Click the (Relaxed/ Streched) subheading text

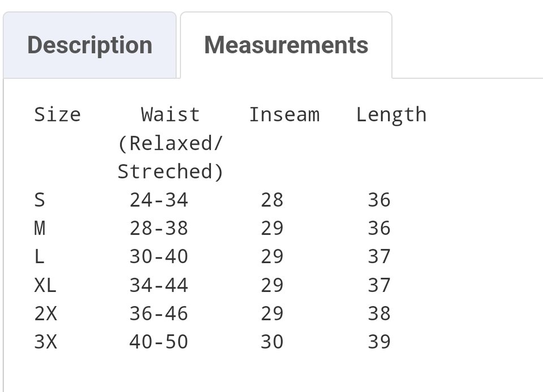[x=170, y=158]
